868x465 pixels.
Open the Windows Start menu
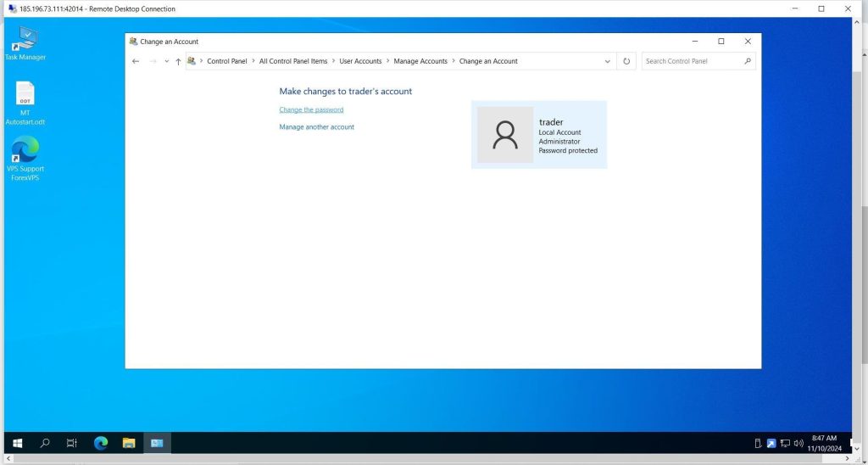tap(17, 443)
